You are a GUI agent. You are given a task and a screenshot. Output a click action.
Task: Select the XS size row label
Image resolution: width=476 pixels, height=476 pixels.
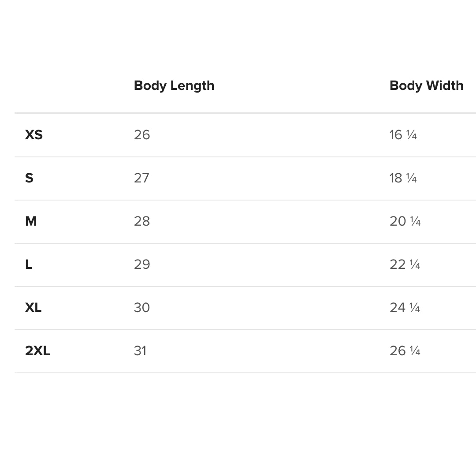34,135
